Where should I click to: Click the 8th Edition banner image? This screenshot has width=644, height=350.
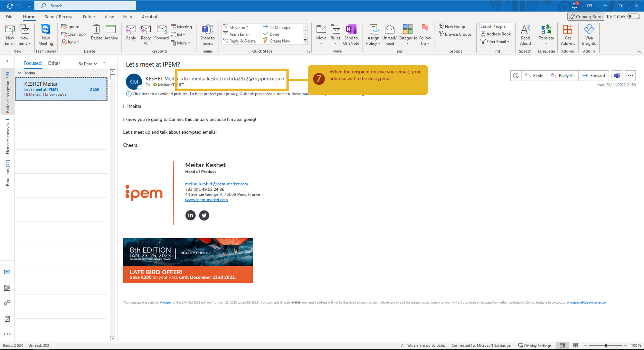[x=188, y=260]
